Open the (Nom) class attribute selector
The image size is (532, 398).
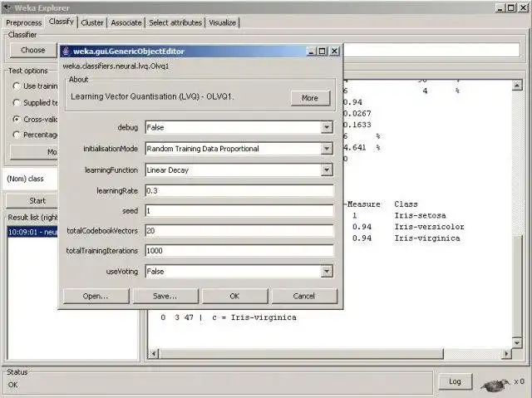31,179
